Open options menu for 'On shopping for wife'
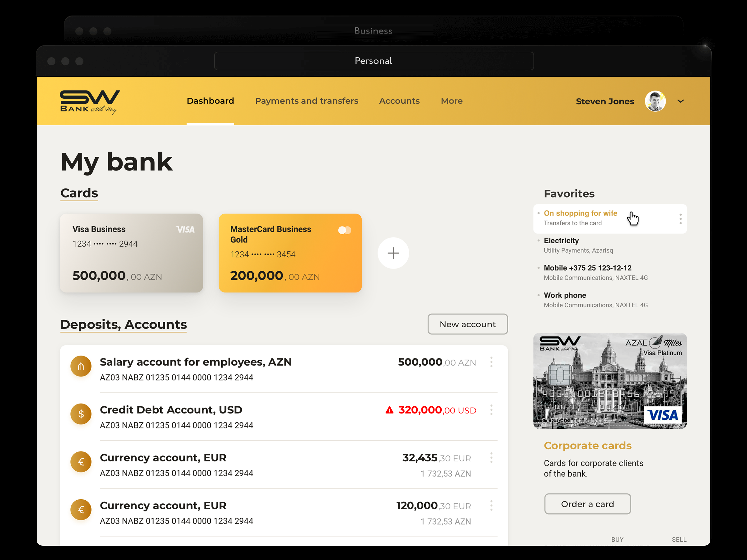The height and width of the screenshot is (560, 747). 680,219
